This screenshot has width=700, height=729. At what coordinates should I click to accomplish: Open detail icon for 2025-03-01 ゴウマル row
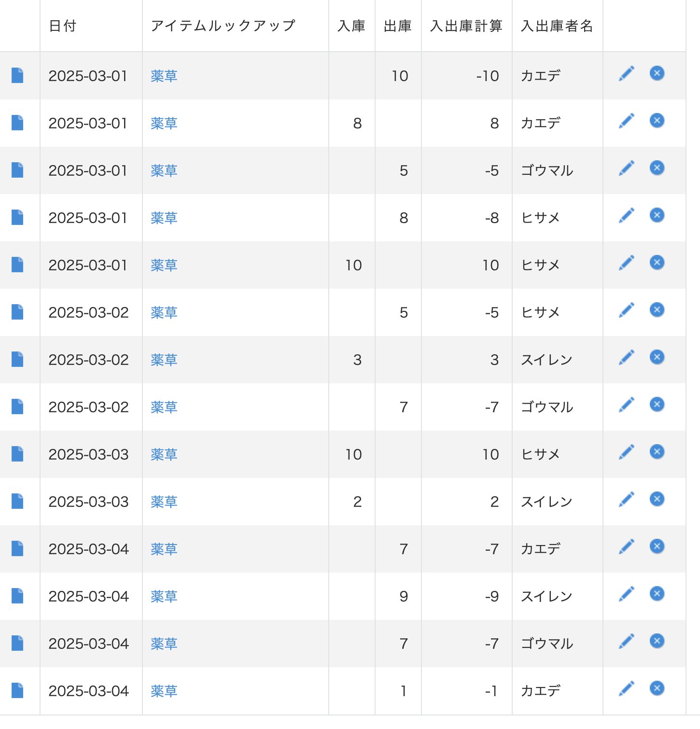pyautogui.click(x=17, y=170)
